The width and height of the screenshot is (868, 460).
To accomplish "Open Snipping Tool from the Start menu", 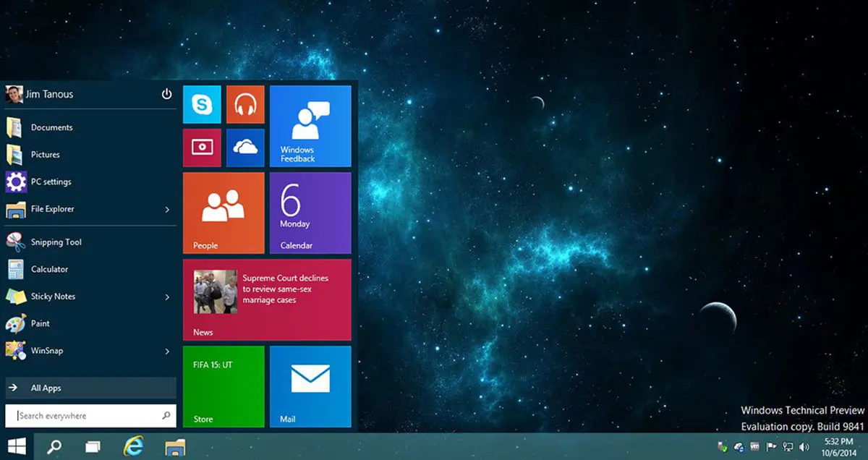I will (x=56, y=242).
